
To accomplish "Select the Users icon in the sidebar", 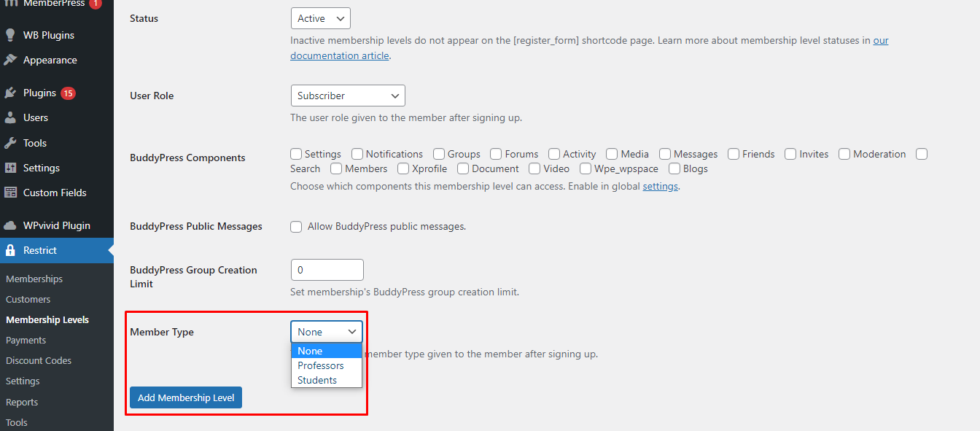I will click(x=13, y=117).
